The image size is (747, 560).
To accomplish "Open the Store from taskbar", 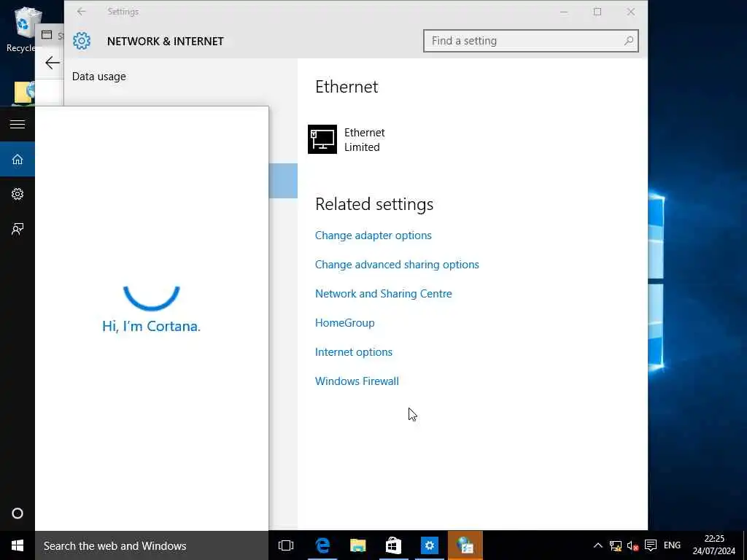I will (393, 545).
